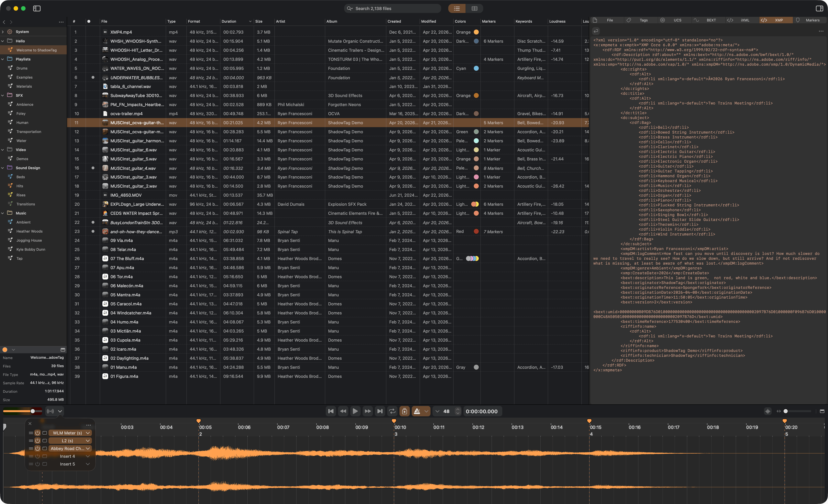This screenshot has height=504, width=828.
Task: Disable the Abbey Road Ch... insert power
Action: click(38, 449)
